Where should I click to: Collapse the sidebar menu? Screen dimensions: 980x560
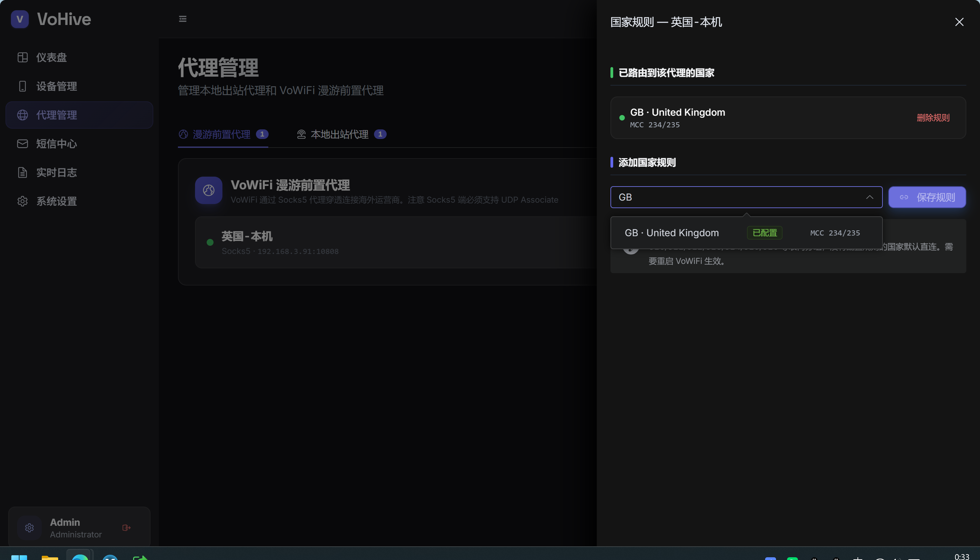(183, 19)
